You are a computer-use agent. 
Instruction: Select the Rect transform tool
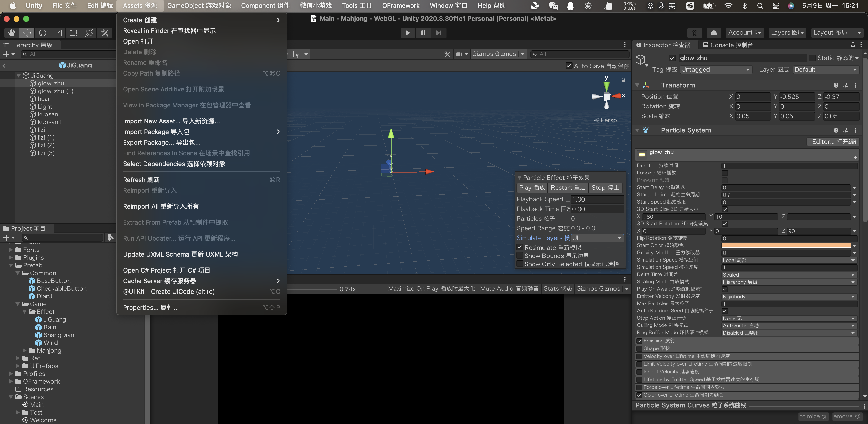pos(73,33)
